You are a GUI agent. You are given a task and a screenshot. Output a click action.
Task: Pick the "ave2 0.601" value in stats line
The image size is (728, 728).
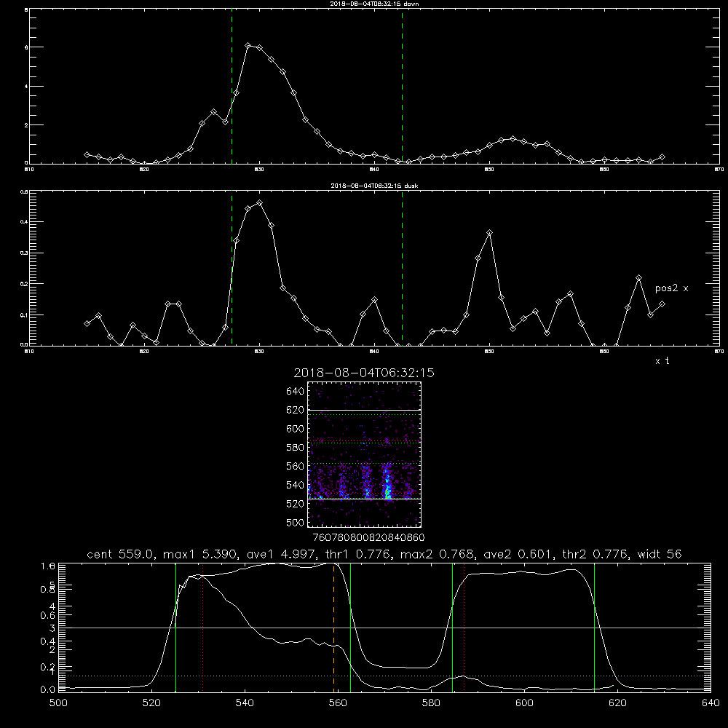pyautogui.click(x=518, y=554)
